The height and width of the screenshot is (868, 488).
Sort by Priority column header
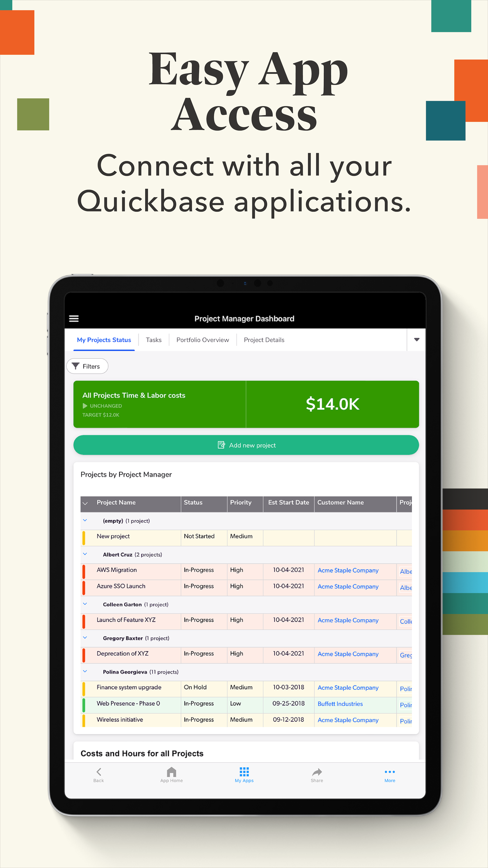241,502
